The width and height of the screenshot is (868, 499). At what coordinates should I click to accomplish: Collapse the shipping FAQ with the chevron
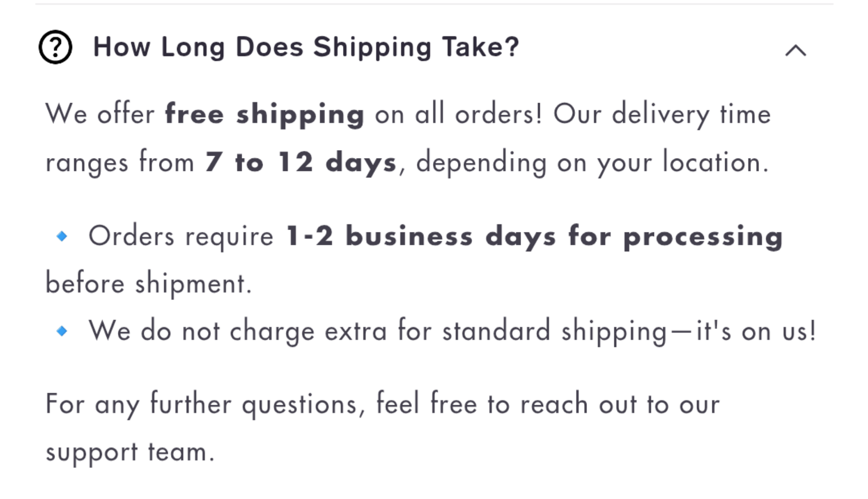(795, 50)
